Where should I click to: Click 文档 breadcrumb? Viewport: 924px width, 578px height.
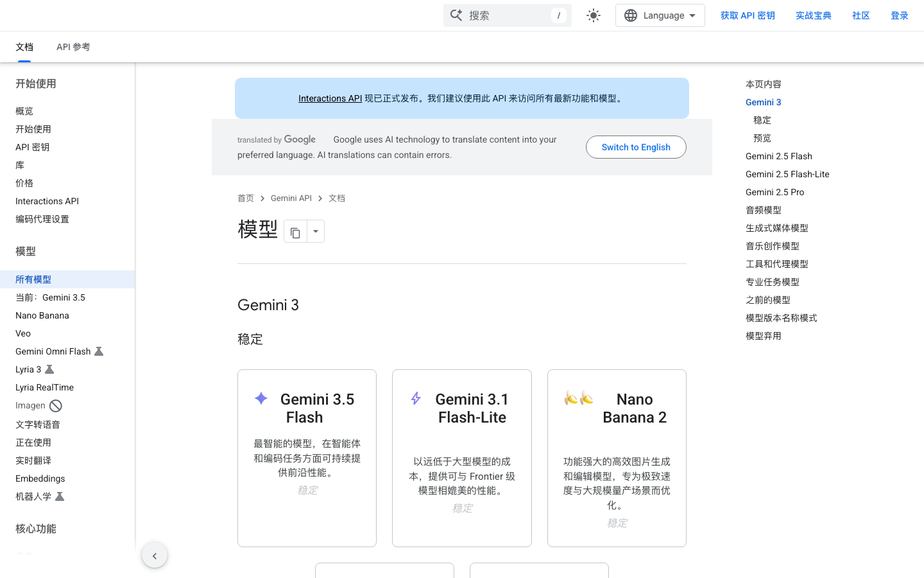[x=337, y=198]
